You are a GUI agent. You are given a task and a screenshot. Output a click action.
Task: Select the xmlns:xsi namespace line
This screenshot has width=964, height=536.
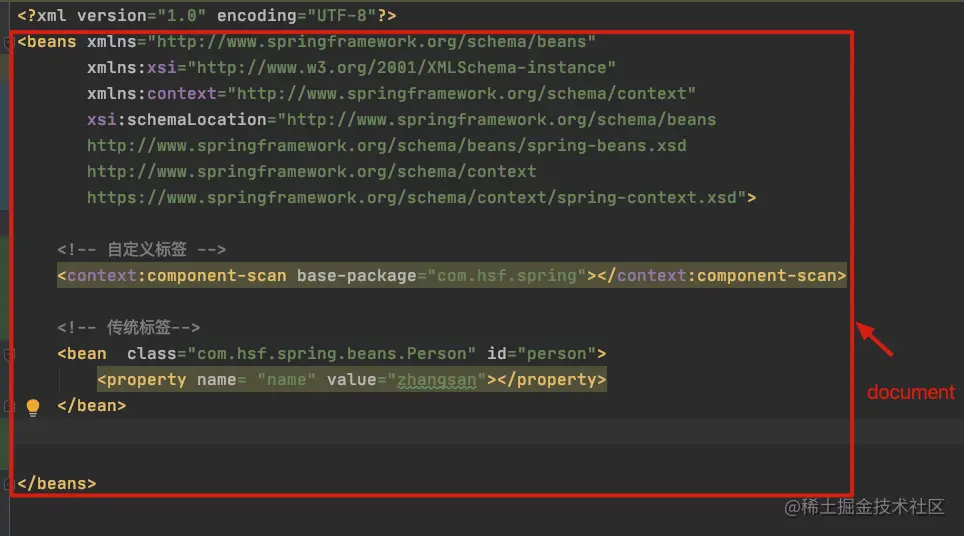click(x=351, y=68)
